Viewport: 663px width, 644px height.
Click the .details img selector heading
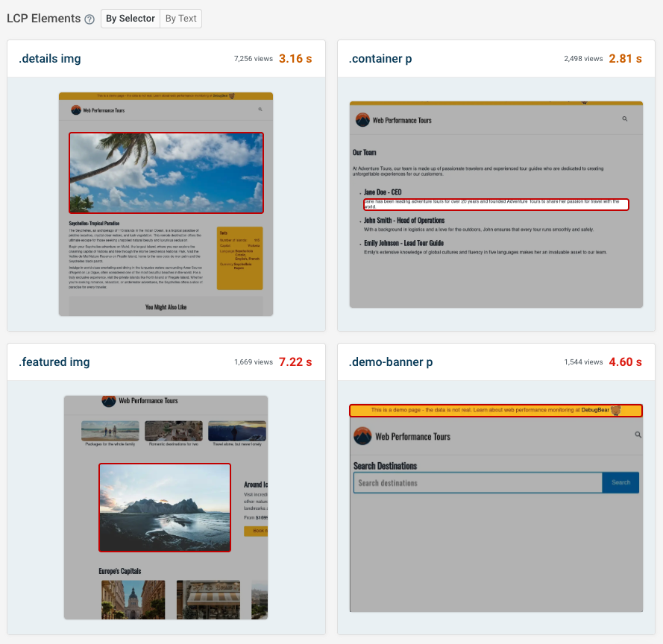(49, 58)
